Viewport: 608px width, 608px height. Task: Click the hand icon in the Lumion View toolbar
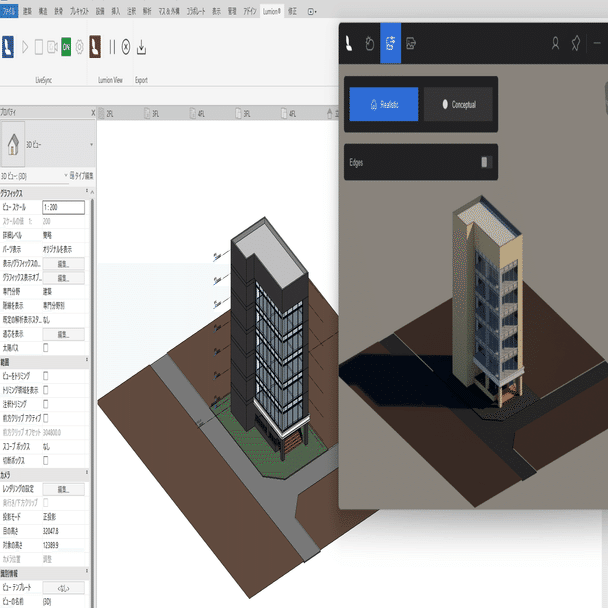(x=370, y=43)
